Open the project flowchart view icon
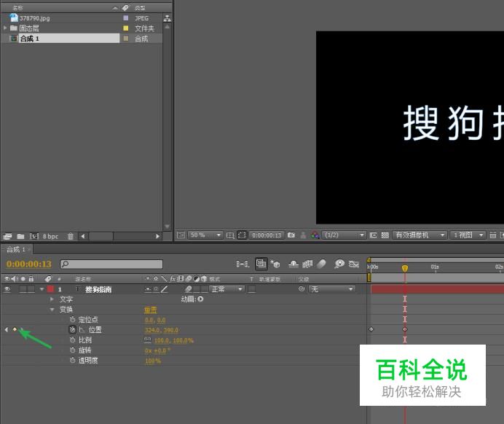504x424 pixels. (167, 18)
